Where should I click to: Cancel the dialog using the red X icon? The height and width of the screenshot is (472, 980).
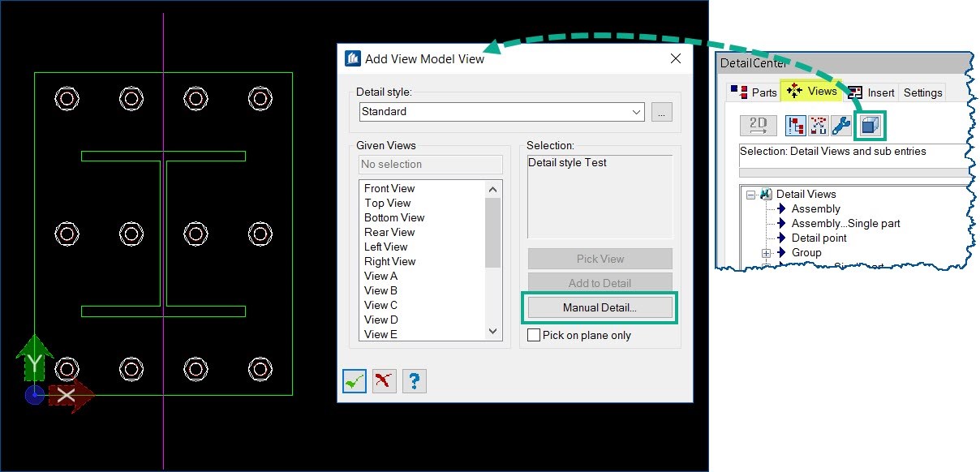[384, 380]
